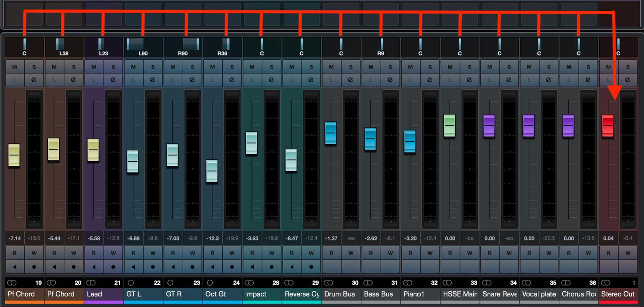644x307 pixels.
Task: Click the -20.5 peak level on Vocal plate
Action: 549,239
